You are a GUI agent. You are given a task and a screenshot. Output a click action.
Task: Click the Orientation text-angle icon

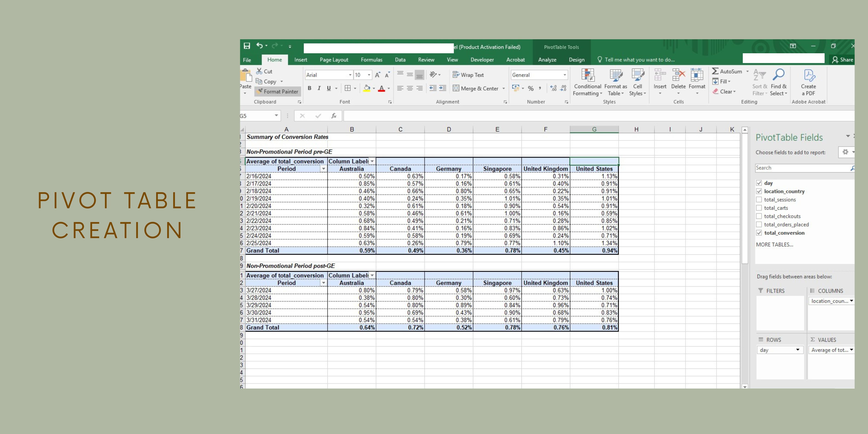[x=433, y=74]
